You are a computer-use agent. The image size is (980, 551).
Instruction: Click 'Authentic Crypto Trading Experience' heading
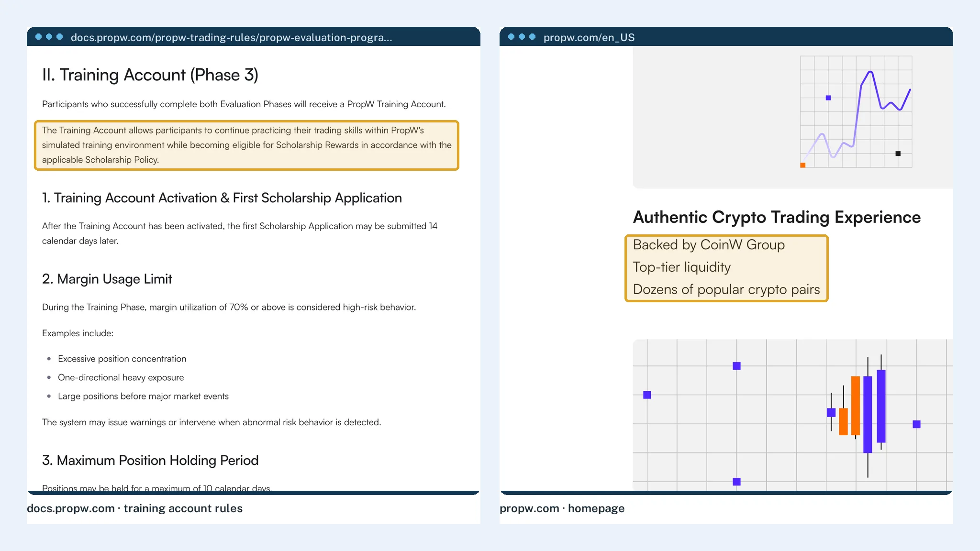coord(777,217)
